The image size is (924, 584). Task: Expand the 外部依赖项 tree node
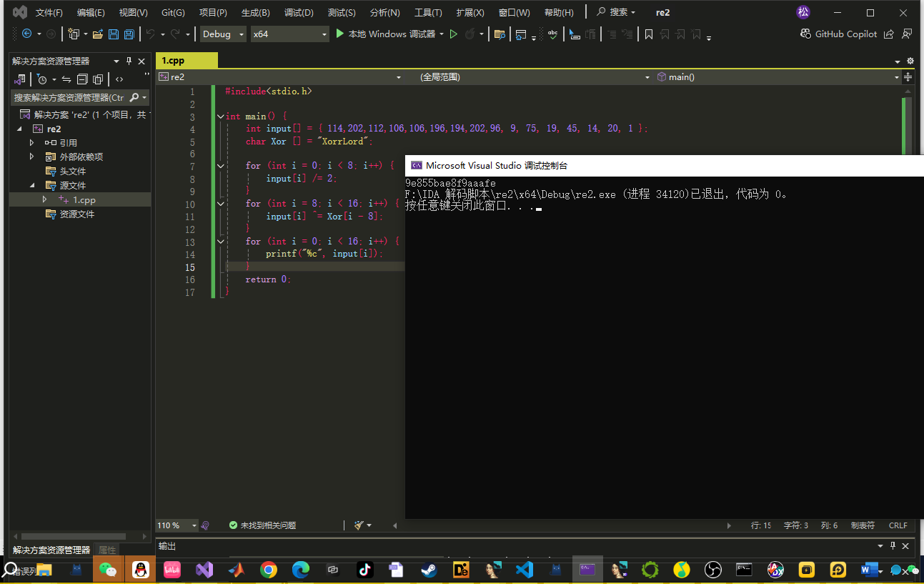point(31,157)
